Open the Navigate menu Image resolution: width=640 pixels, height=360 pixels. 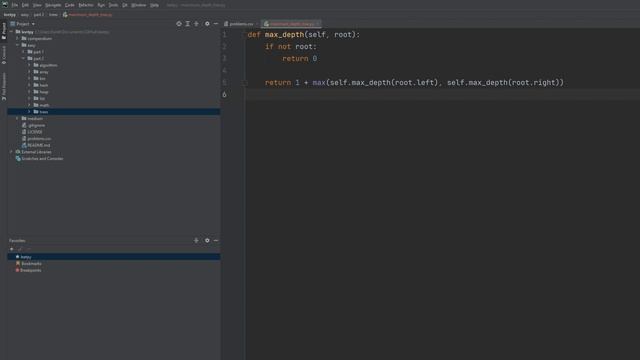(53, 5)
